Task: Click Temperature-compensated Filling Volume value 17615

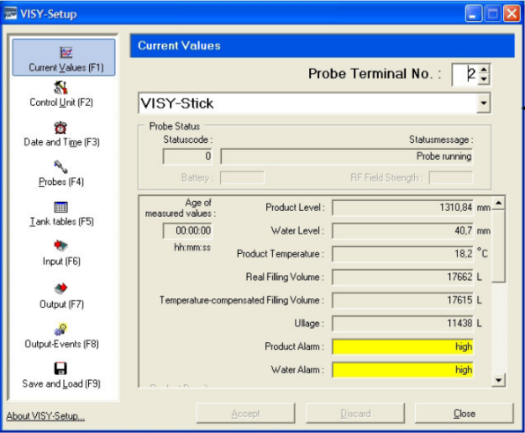Action: [x=402, y=300]
